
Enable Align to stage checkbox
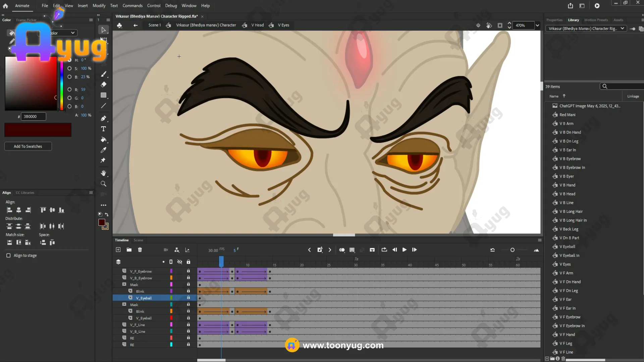tap(8, 255)
